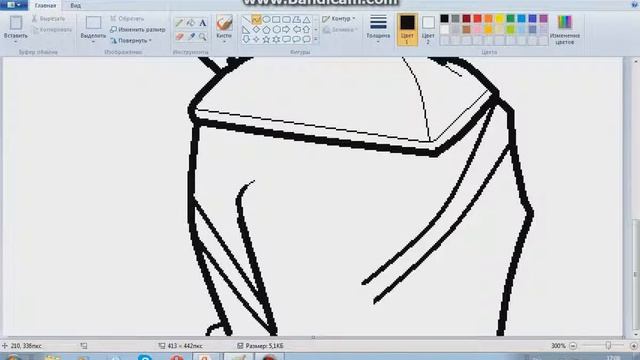Pick the yellow palette color
Image resolution: width=640 pixels, height=360 pixels.
(x=500, y=19)
